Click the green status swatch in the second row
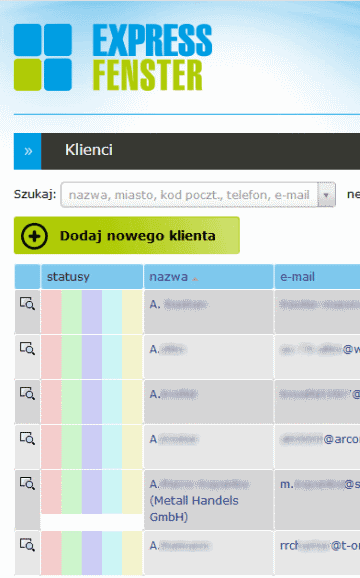 pos(71,357)
